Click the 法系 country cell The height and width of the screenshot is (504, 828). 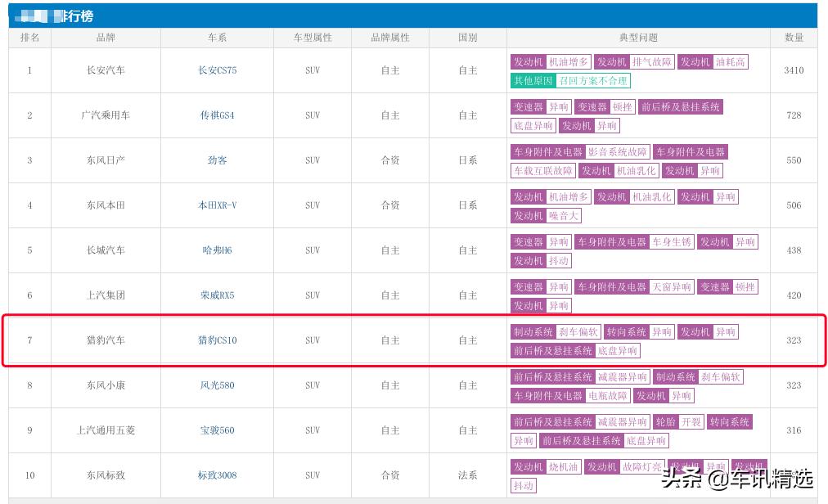(468, 475)
